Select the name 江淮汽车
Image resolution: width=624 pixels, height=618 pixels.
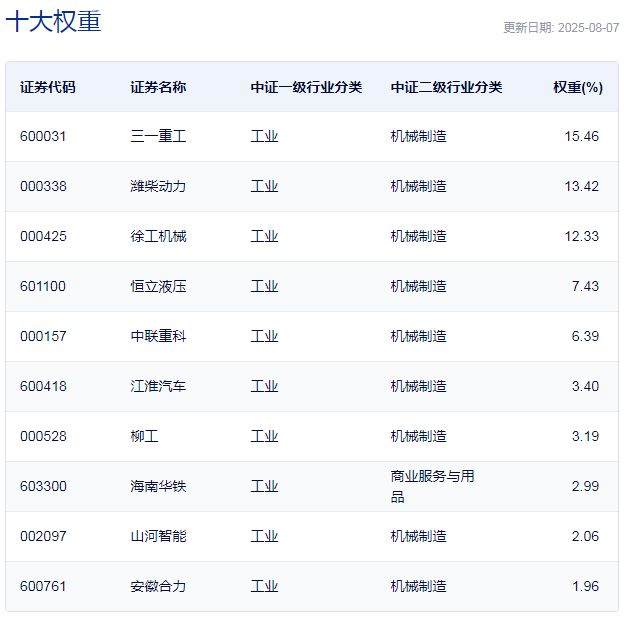[x=158, y=386]
